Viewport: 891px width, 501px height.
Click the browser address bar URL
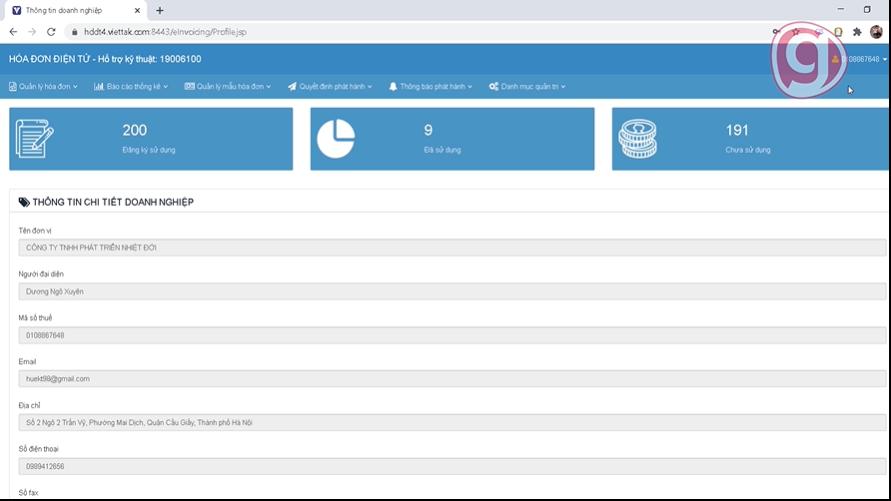[165, 32]
